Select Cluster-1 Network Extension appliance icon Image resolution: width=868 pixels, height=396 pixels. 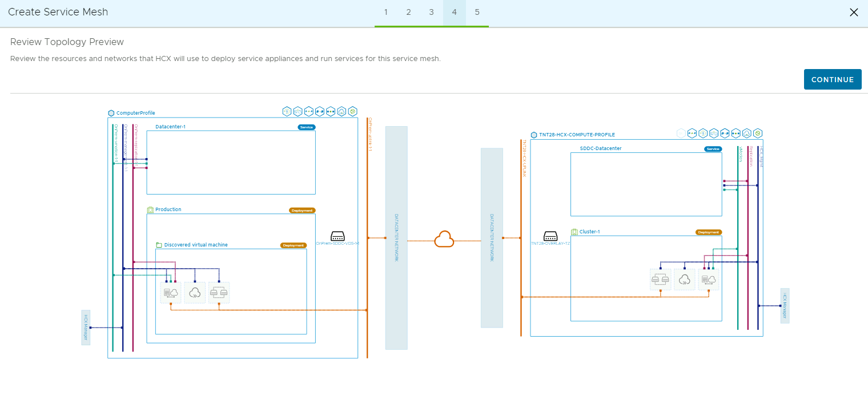point(661,280)
